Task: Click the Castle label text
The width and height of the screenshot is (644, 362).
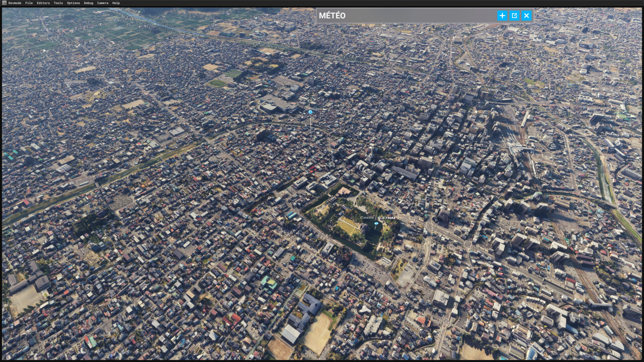Action: [x=367, y=218]
